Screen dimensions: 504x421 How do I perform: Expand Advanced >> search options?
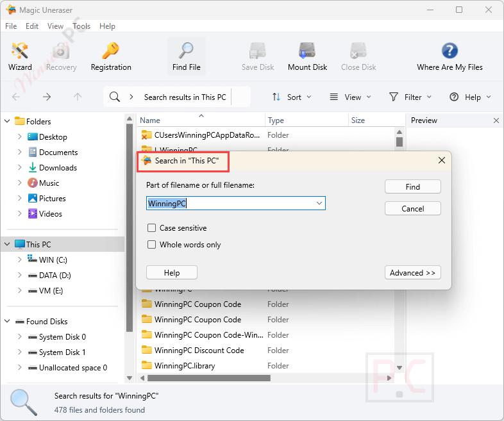pyautogui.click(x=413, y=272)
